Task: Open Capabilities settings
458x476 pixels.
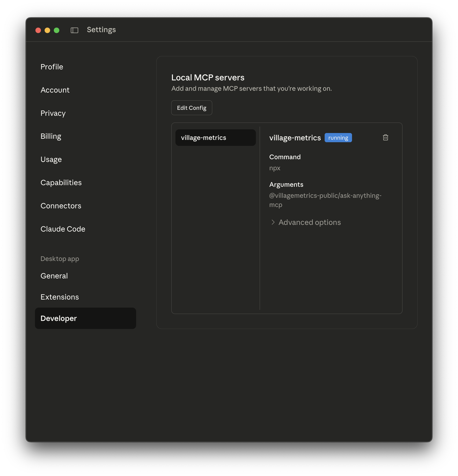Action: pyautogui.click(x=61, y=182)
